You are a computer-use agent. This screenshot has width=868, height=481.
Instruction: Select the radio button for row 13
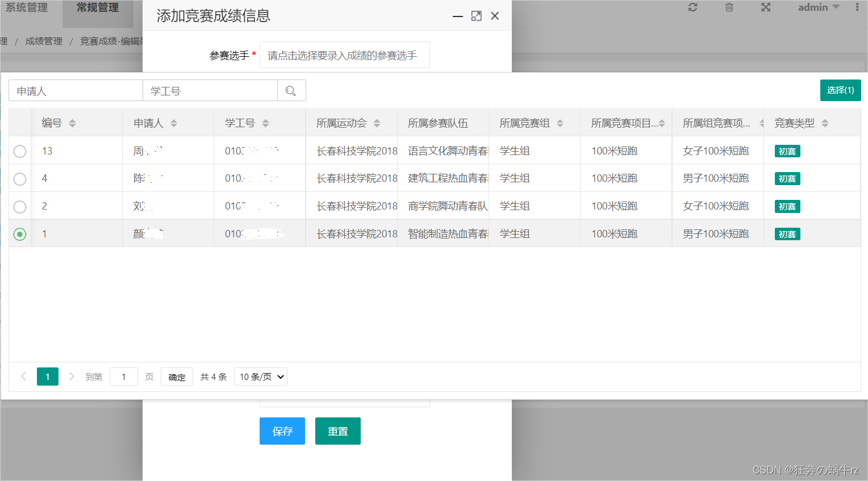pos(20,151)
